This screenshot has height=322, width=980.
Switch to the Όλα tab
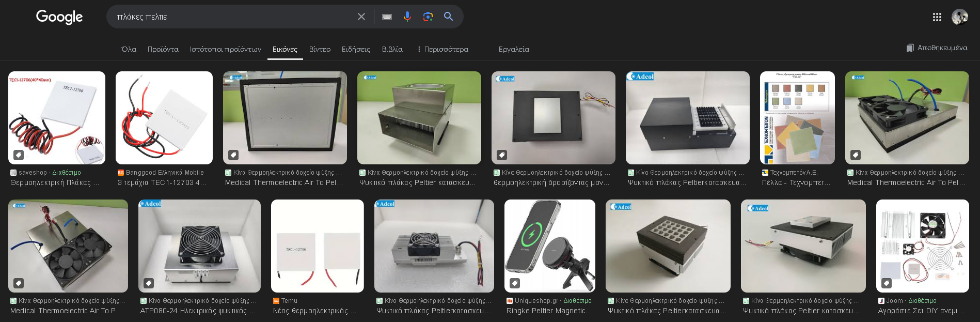pyautogui.click(x=129, y=49)
